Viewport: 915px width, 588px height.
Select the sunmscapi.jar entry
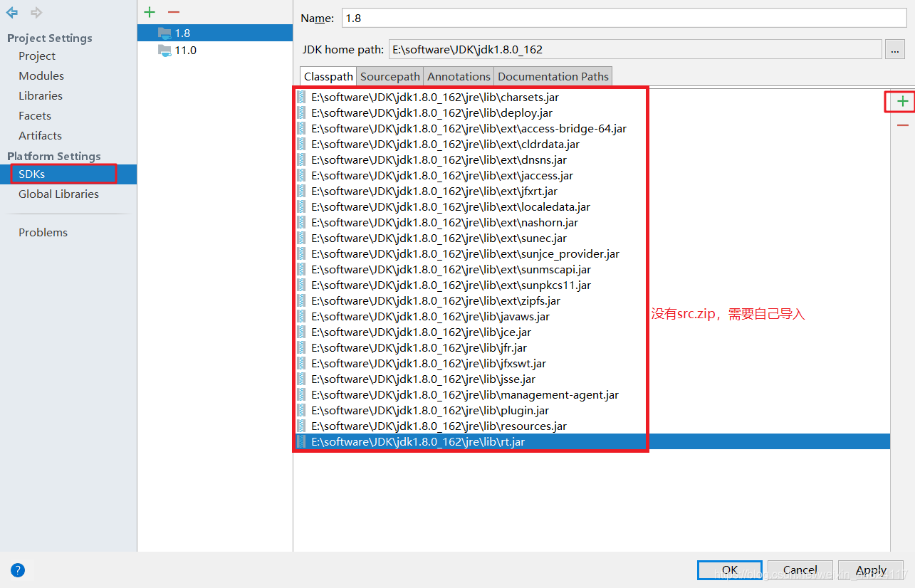coord(591,269)
